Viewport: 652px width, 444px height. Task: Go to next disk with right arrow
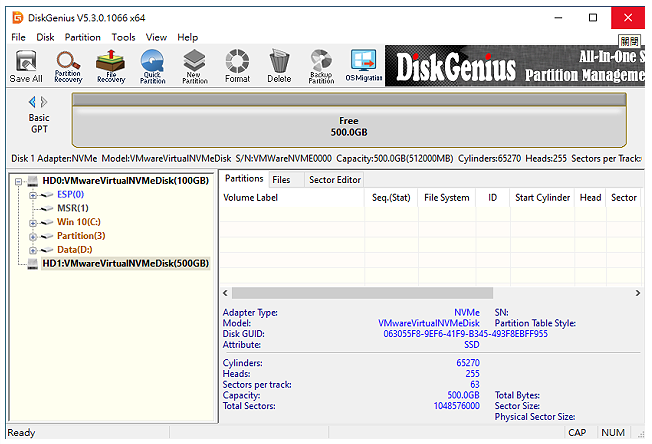tap(44, 102)
